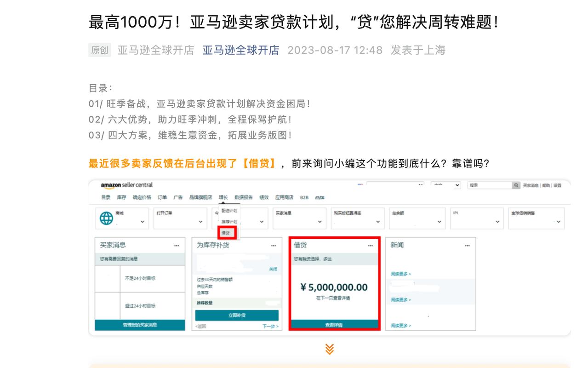This screenshot has height=368, width=588.
Task: Click the 2023-08-17 12:48 publish date
Action: coord(335,50)
